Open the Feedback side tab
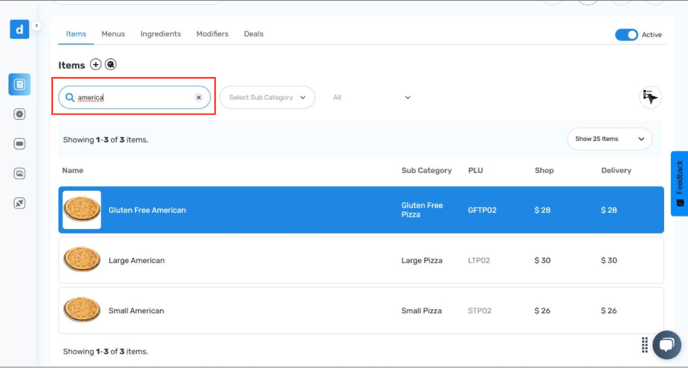 (679, 183)
